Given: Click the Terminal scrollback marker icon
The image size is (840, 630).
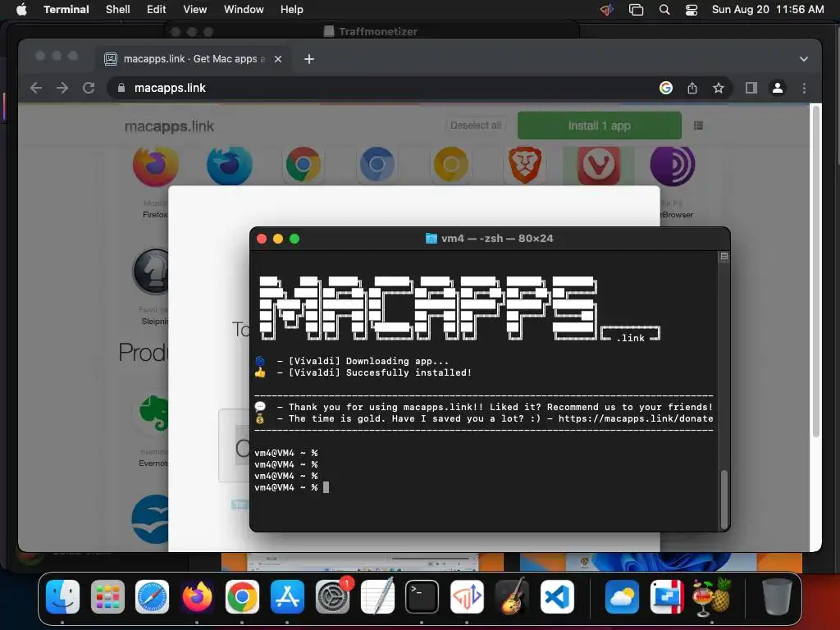Looking at the screenshot, I should coord(724,256).
